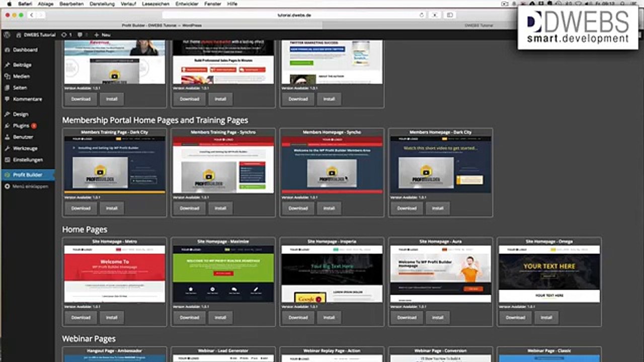644x362 pixels.
Task: Open the Werkzeuge wrench icon
Action: pos(8,148)
